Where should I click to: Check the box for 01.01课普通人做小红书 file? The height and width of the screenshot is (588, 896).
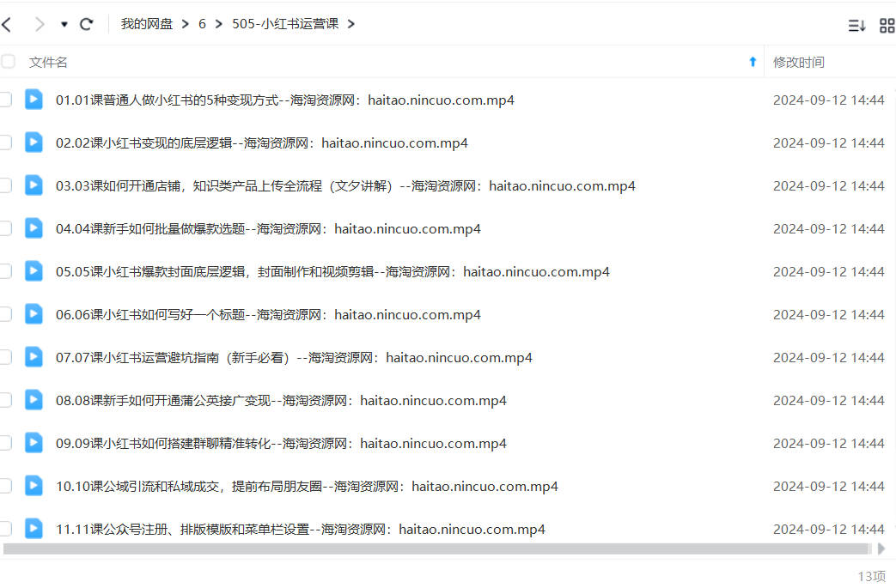point(5,100)
